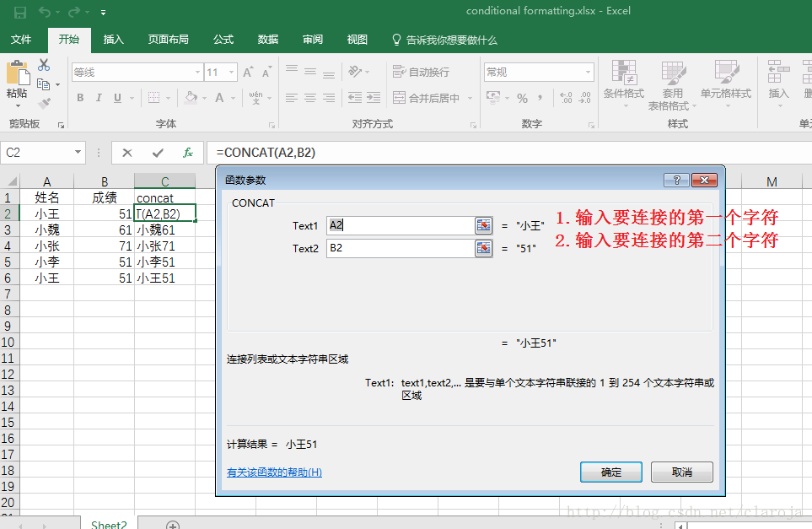The height and width of the screenshot is (529, 812).
Task: Click the collapse dialog icon beside Text1
Action: point(483,225)
